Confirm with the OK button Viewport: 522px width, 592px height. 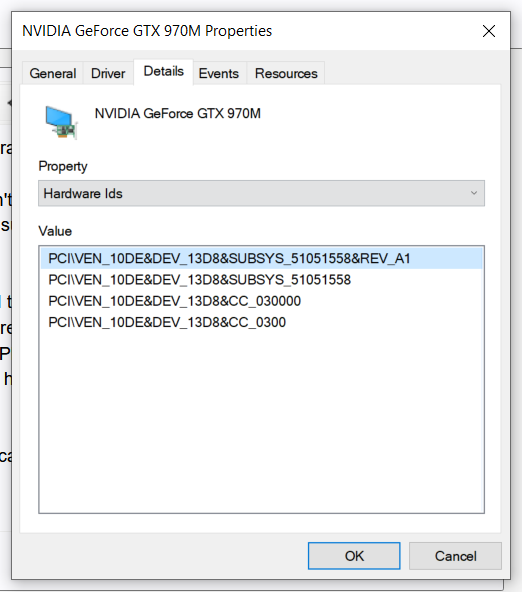[x=354, y=556]
